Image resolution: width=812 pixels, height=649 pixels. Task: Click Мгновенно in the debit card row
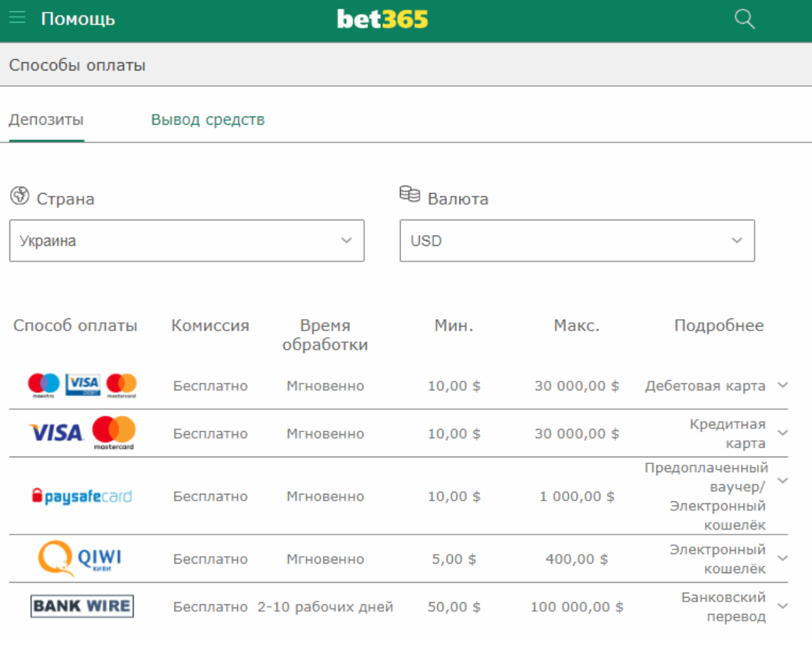(x=325, y=386)
